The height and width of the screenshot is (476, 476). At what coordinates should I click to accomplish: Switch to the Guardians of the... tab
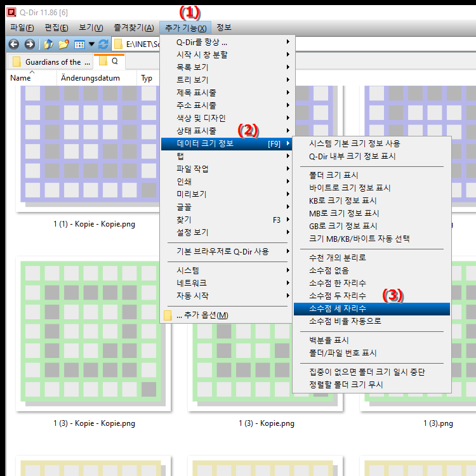click(x=51, y=62)
